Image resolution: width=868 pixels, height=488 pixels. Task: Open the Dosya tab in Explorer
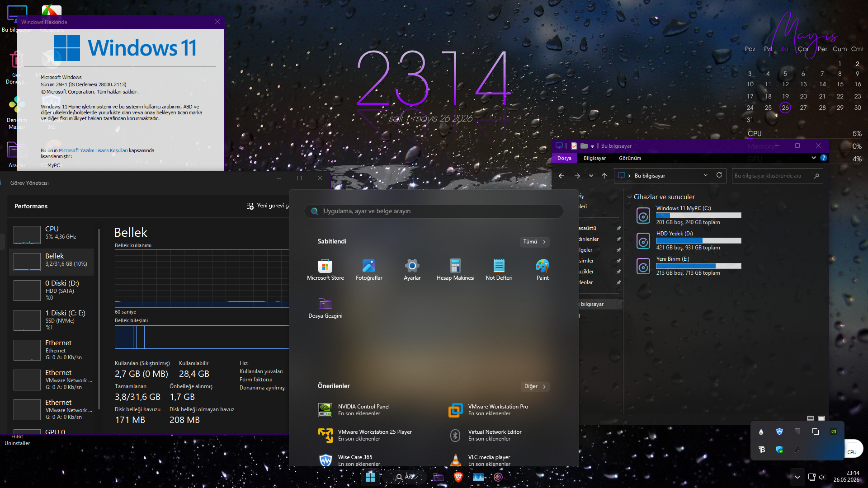pyautogui.click(x=564, y=158)
